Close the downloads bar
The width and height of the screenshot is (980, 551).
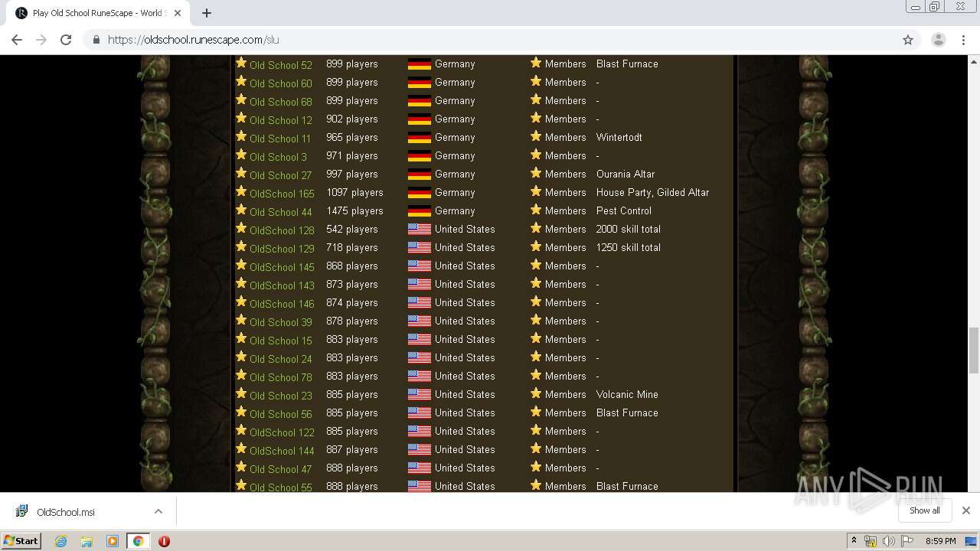(x=966, y=510)
